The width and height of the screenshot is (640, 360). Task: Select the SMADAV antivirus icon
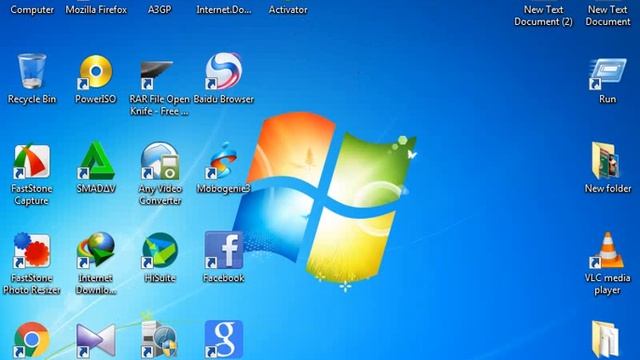pyautogui.click(x=96, y=160)
